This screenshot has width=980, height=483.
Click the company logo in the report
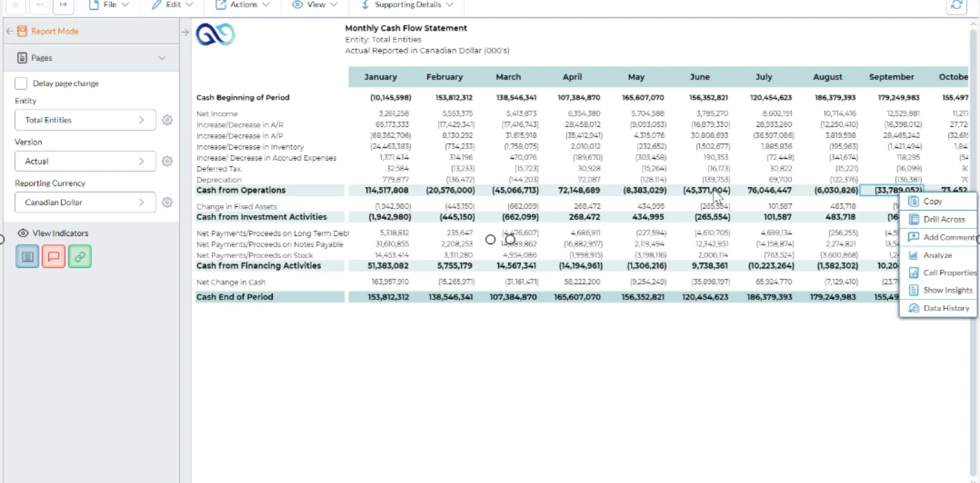(x=215, y=34)
